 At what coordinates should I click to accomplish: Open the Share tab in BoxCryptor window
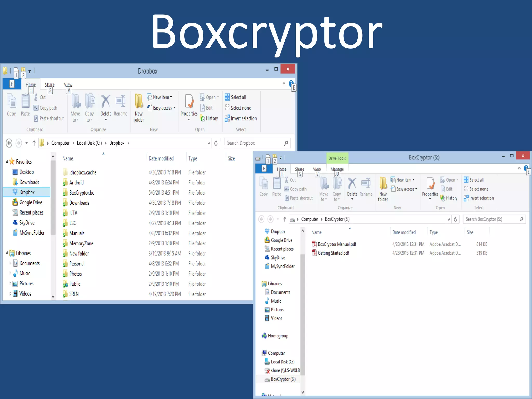tap(300, 169)
